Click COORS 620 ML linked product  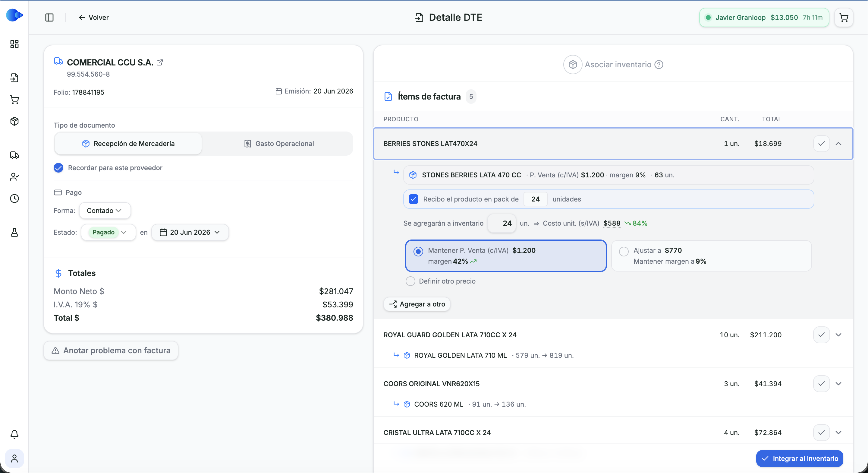[x=439, y=404]
